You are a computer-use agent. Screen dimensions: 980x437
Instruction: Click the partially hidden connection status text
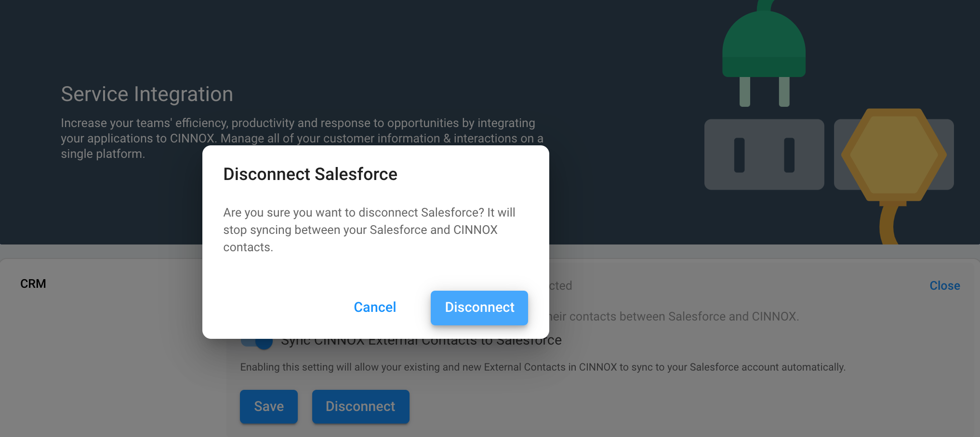coord(560,286)
